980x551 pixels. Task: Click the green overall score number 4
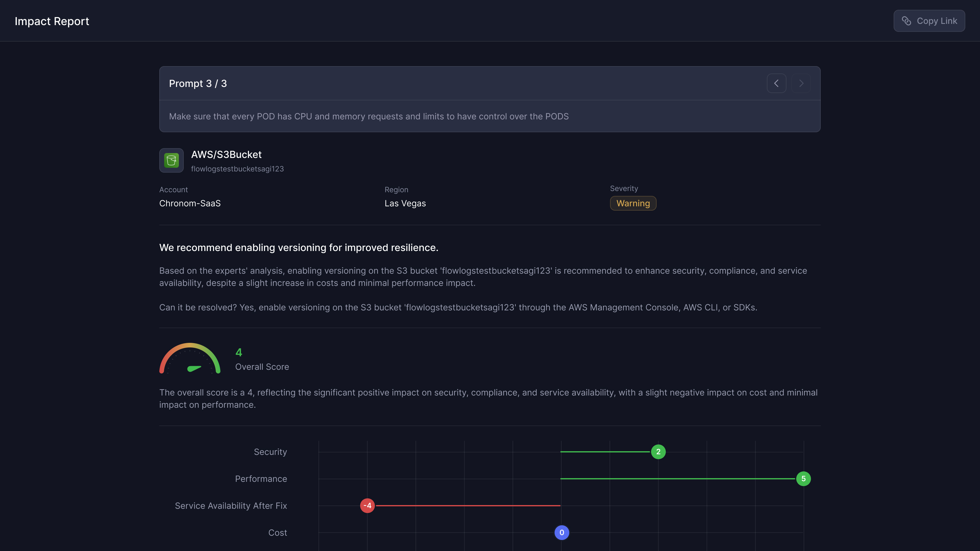click(239, 353)
